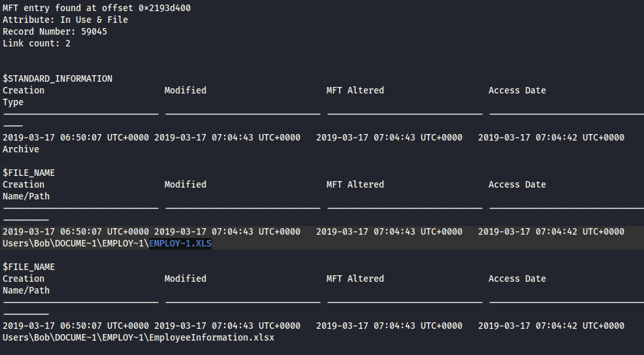Click the highlighted row's MFT Altered timestamp
644x355 pixels.
pyautogui.click(x=389, y=231)
